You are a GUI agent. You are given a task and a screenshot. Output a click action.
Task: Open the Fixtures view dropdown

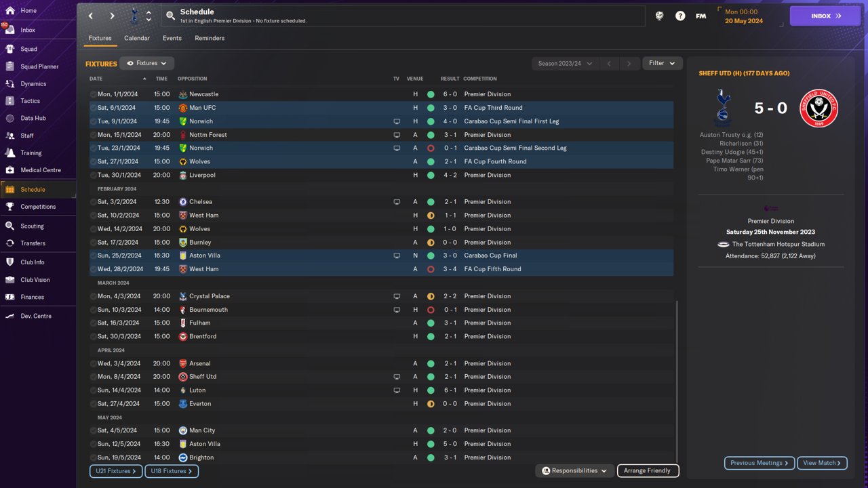point(146,63)
